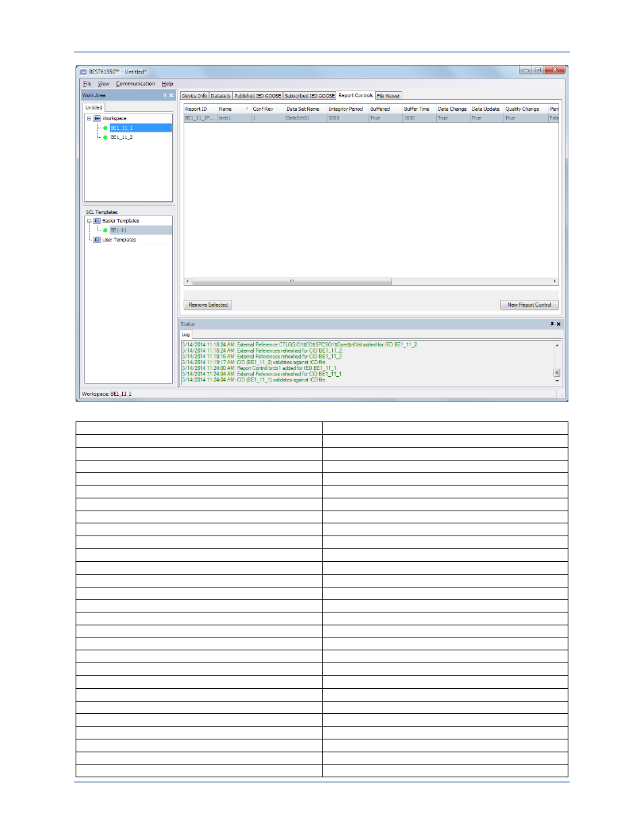Click green dot next to BE1-11 template
The height and width of the screenshot is (834, 644).
[105, 230]
